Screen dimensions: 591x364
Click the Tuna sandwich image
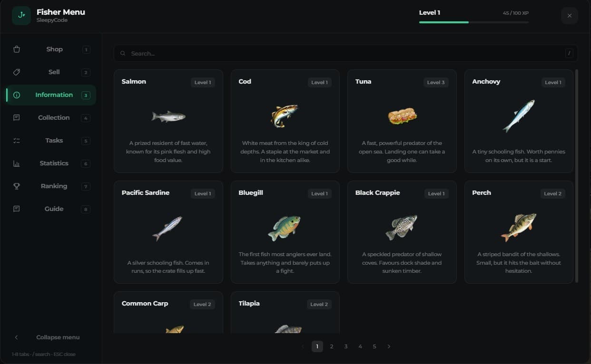(403, 115)
